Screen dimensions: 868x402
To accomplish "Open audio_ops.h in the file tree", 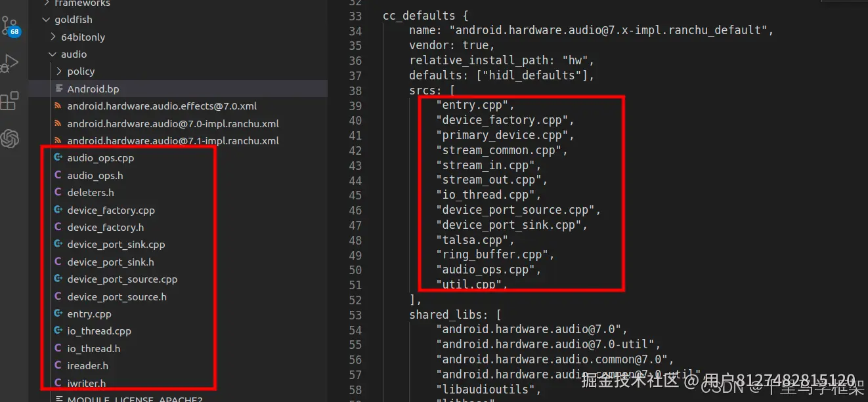I will click(x=95, y=175).
